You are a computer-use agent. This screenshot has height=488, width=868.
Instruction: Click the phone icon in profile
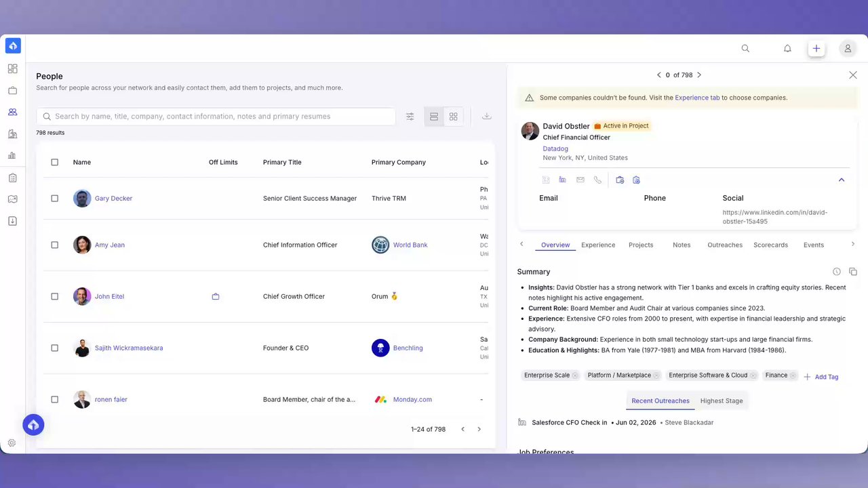tap(597, 180)
